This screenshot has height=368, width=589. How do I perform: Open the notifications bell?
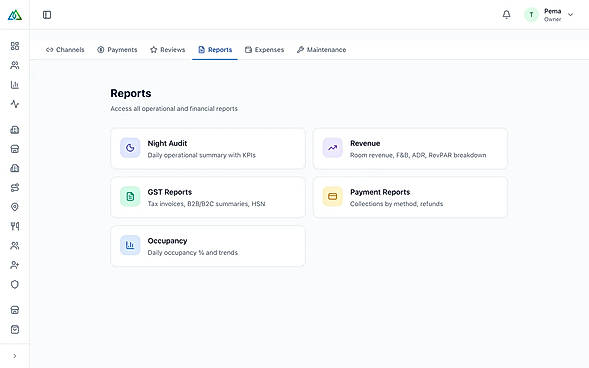coord(506,15)
